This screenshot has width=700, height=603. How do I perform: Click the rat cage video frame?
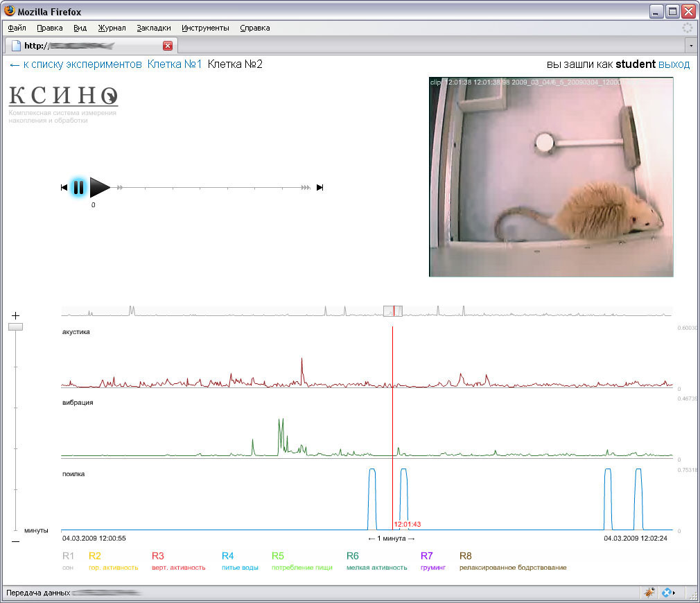pos(552,177)
